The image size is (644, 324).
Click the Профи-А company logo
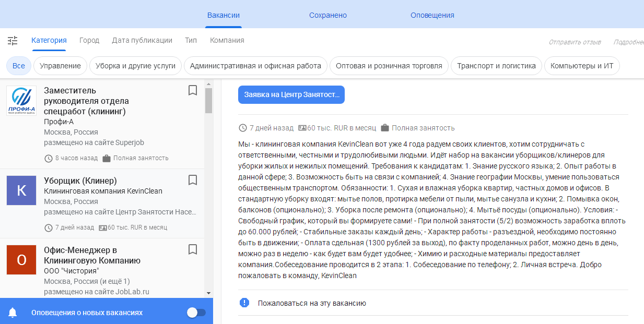[x=21, y=101]
